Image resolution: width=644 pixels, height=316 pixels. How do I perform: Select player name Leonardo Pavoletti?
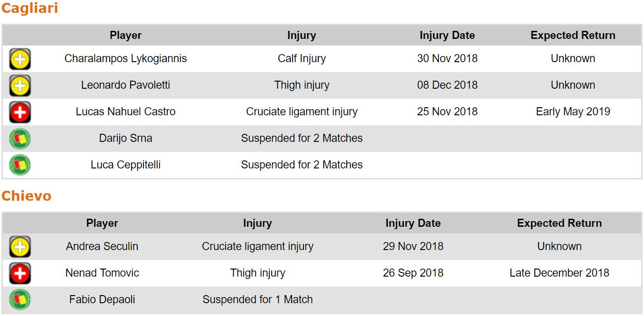(x=125, y=85)
